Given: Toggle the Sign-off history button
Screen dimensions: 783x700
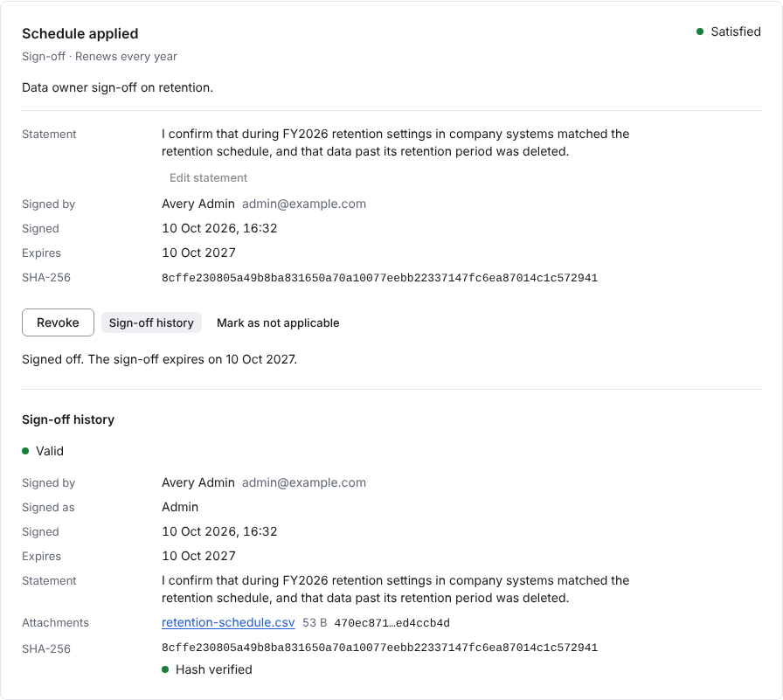Looking at the screenshot, I should (151, 322).
